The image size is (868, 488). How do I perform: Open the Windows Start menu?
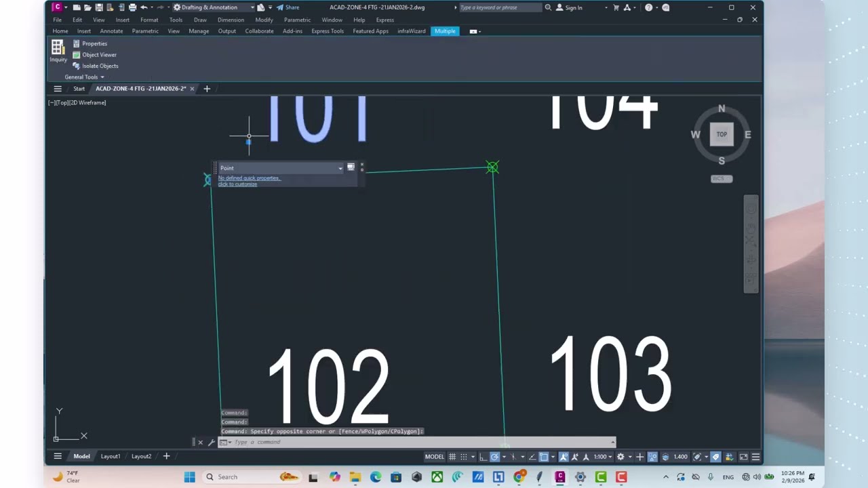coord(189,477)
